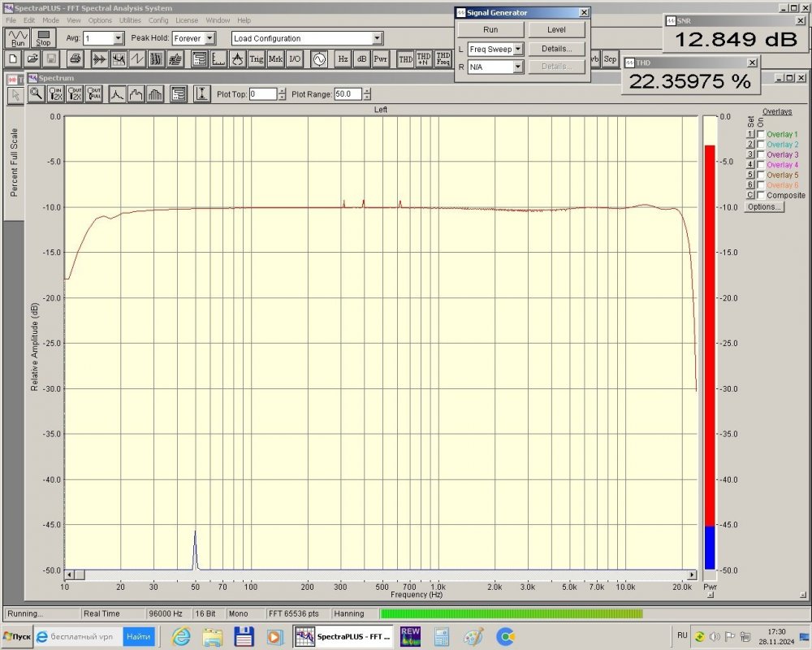Click Run in the Signal Generator window

490,29
